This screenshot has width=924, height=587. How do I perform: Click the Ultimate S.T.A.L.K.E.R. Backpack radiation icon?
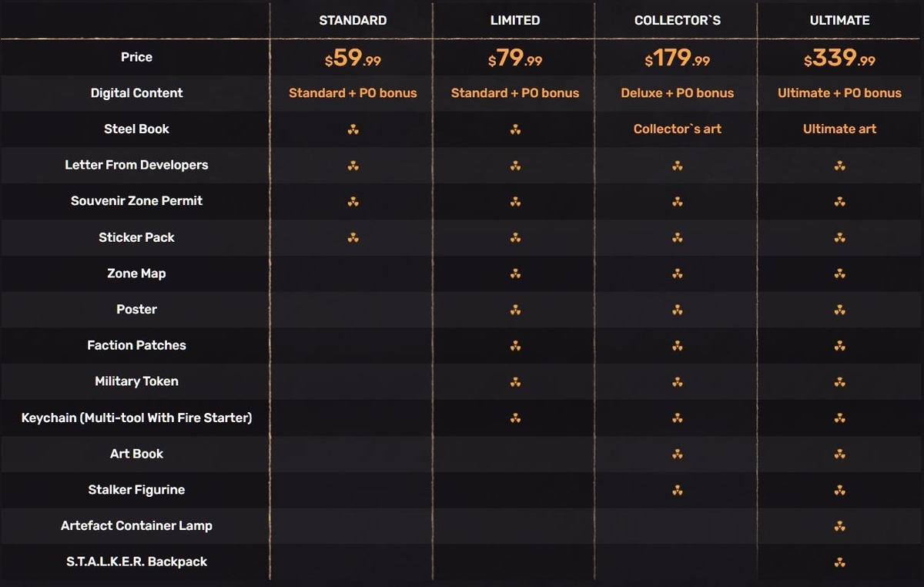click(x=840, y=562)
